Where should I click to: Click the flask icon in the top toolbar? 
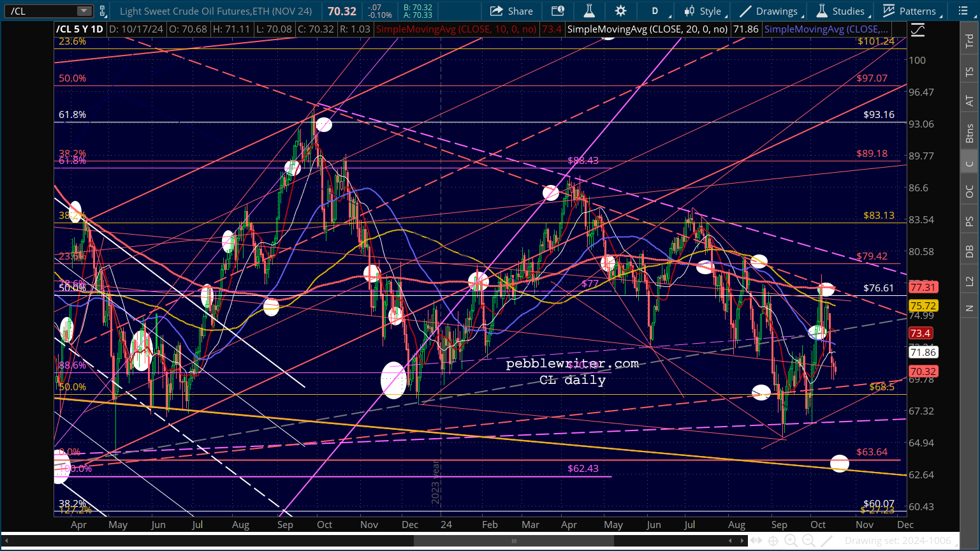pos(589,11)
